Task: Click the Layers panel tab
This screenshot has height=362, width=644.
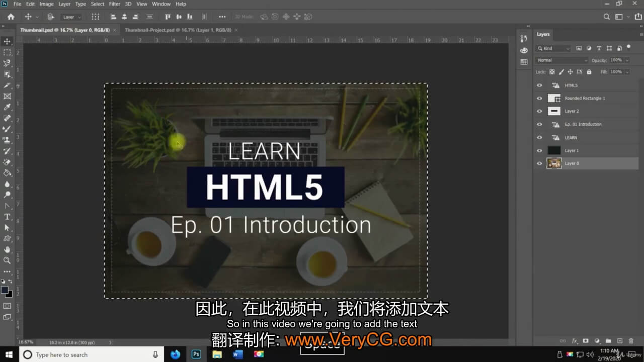Action: pos(543,34)
